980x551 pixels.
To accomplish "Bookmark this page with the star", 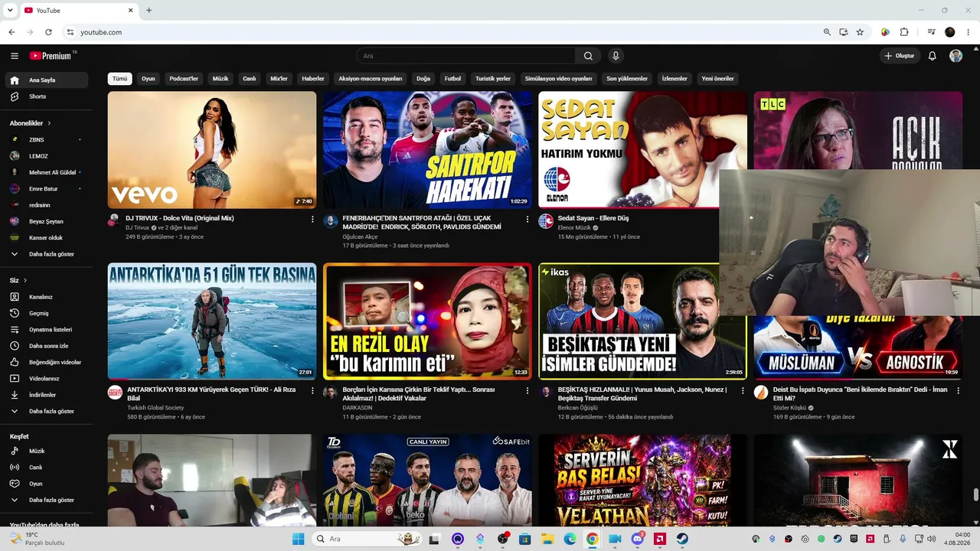I will 860,32.
